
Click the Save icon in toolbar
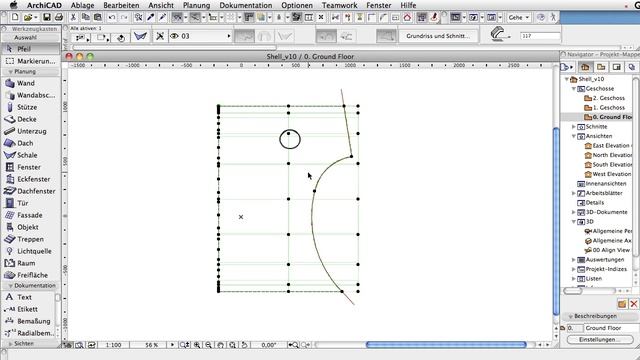tap(47, 17)
